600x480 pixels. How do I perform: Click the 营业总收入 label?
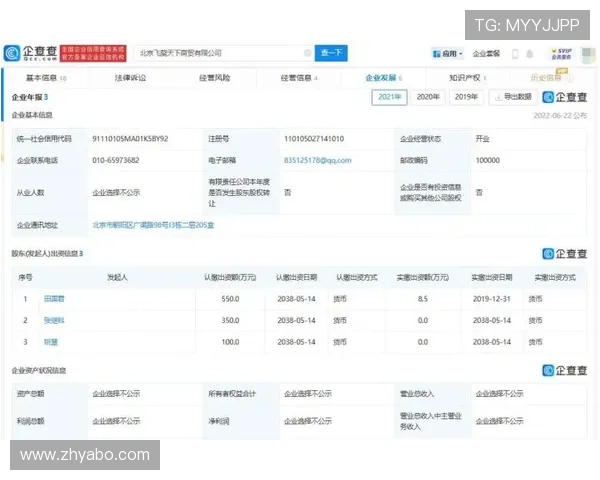417,393
